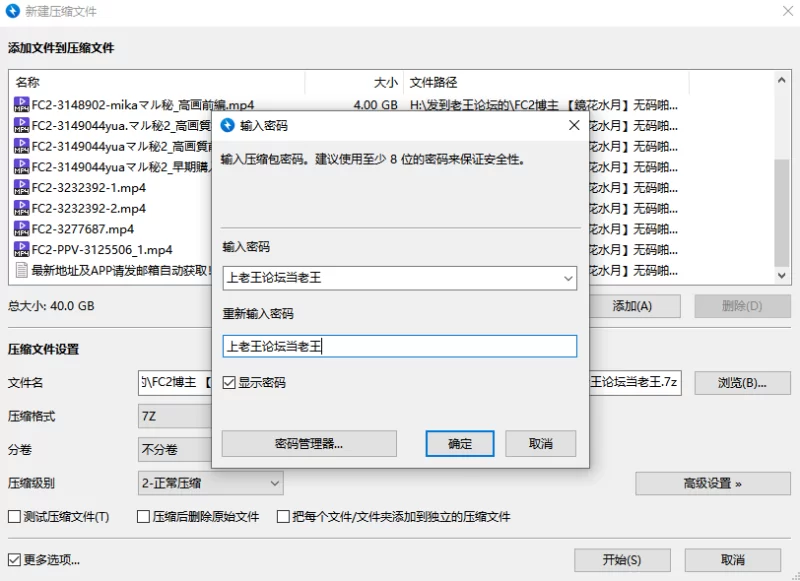Open the 输入密码 history dropdown arrow
This screenshot has height=581, width=800.
tap(568, 279)
